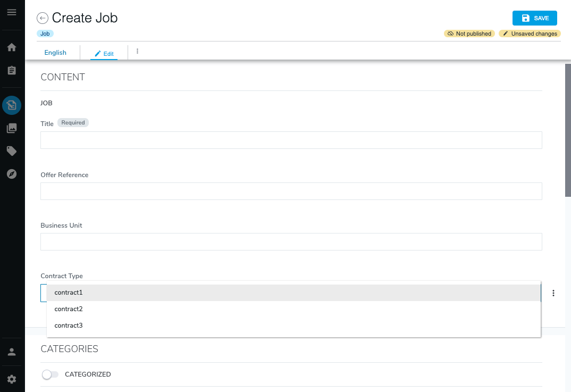Viewport: 571px width, 392px height.
Task: Open the Settings gear icon in the sidebar
Action: tap(12, 379)
